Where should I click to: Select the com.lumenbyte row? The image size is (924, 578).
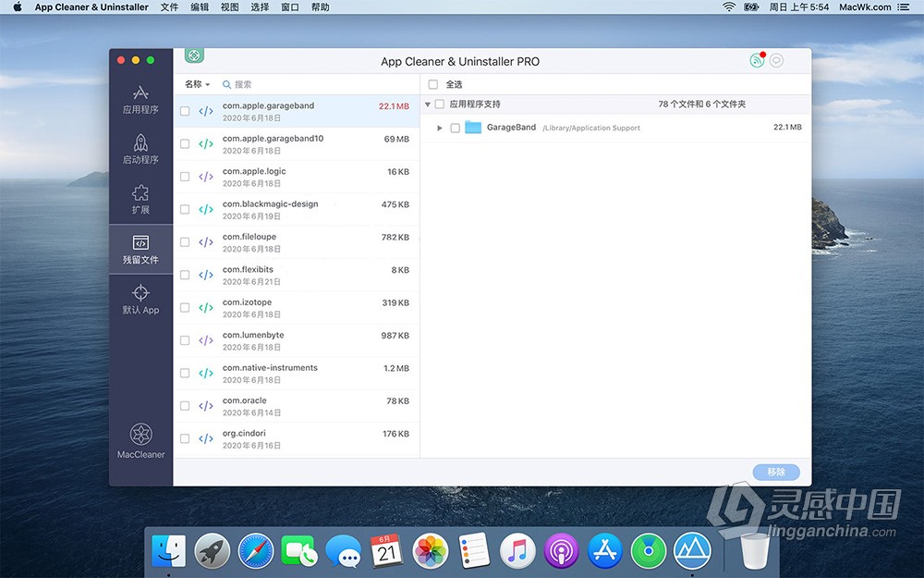[297, 340]
